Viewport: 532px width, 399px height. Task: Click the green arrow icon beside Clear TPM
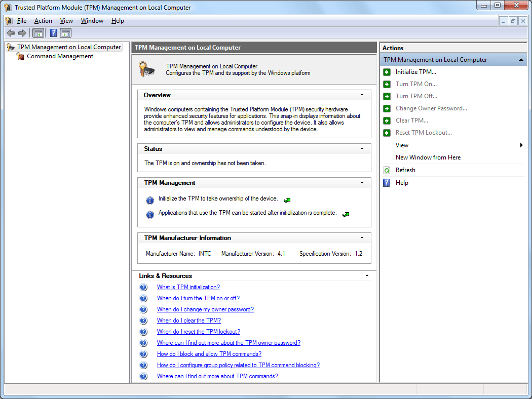click(x=387, y=121)
